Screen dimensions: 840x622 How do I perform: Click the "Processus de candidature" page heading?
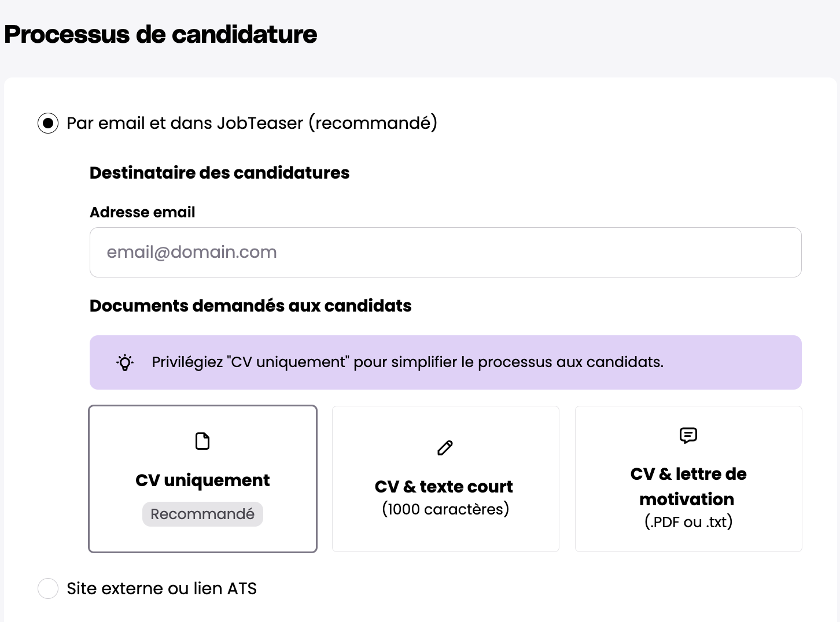tap(161, 34)
